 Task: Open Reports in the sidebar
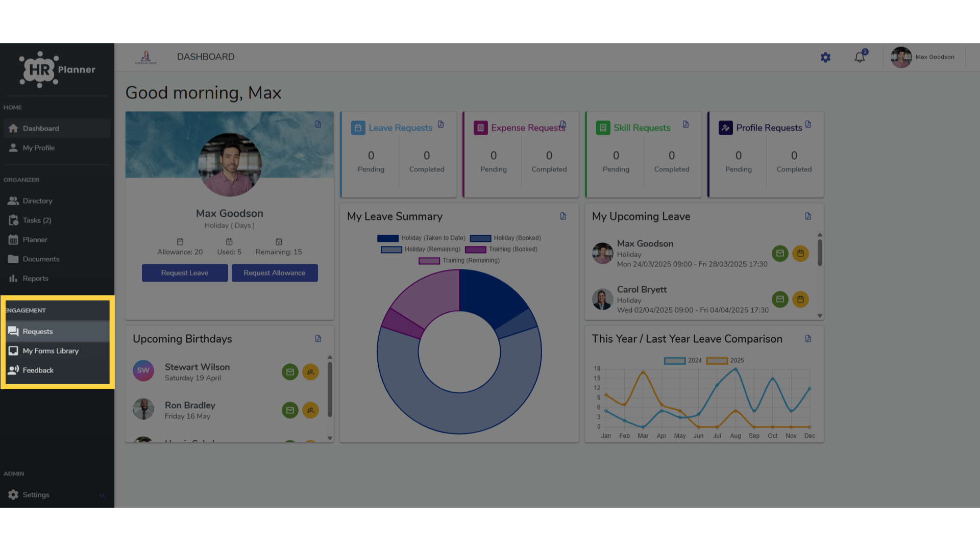[57, 279]
